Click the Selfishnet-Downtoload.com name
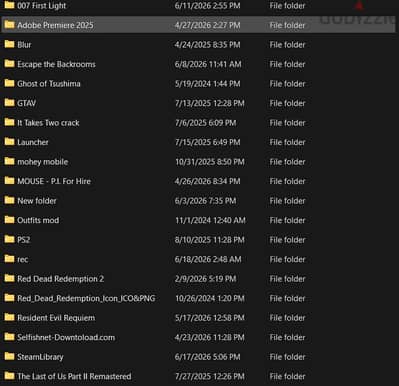 66,337
